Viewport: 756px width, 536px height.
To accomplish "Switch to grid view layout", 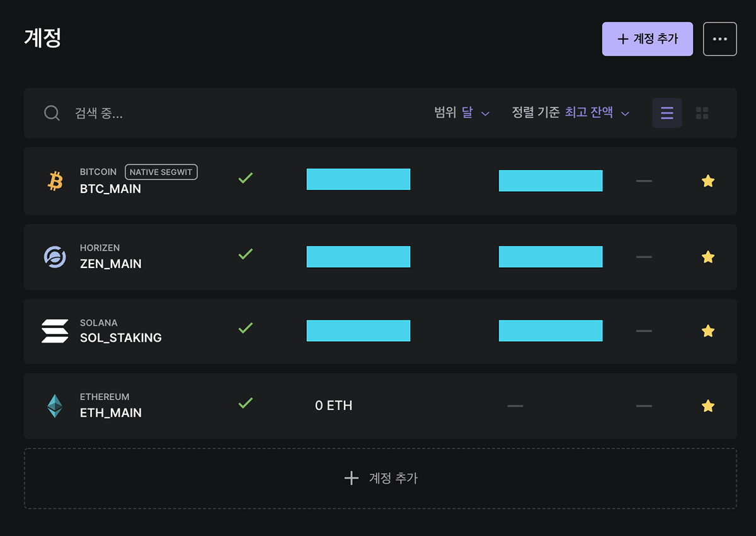I will pos(702,113).
